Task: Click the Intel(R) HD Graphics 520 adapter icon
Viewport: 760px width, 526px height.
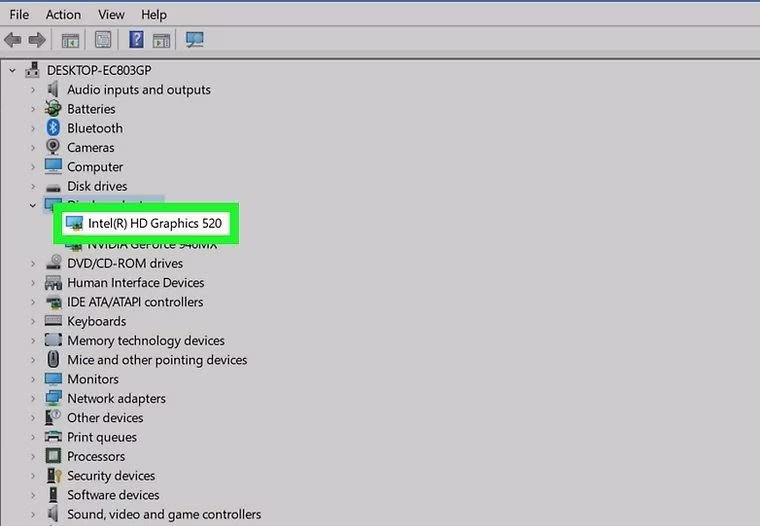Action: 74,223
